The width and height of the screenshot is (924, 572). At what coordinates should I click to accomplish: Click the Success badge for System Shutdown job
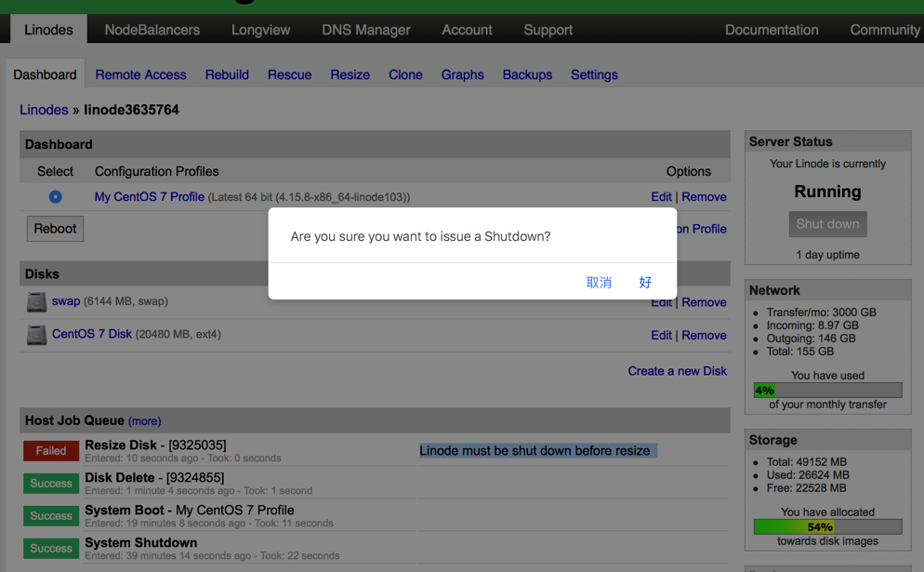51,548
